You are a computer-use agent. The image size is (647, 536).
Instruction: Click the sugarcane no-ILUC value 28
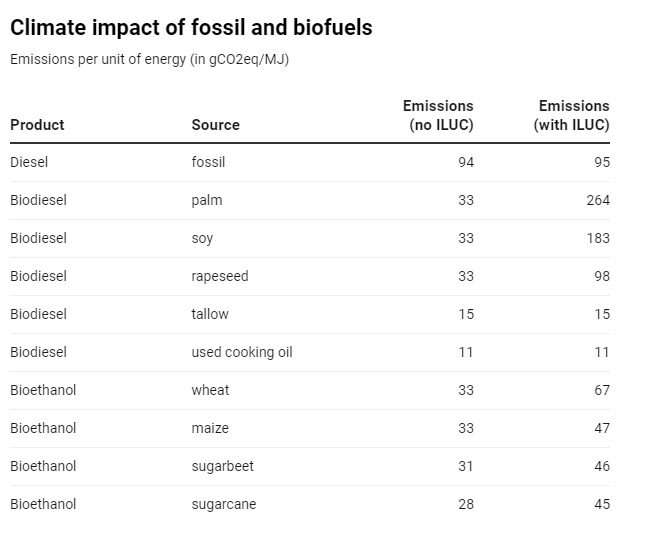pos(465,504)
